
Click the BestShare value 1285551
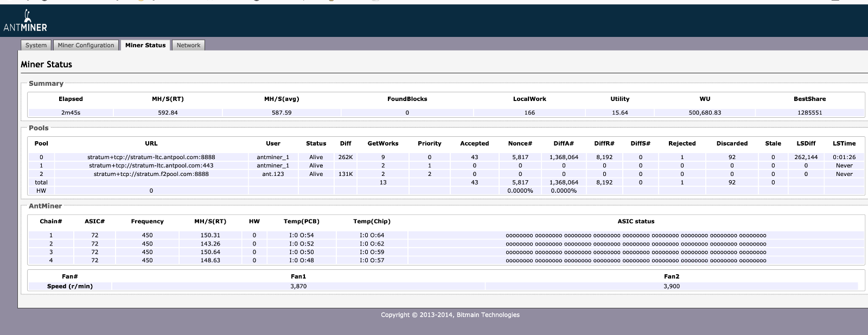coord(809,112)
